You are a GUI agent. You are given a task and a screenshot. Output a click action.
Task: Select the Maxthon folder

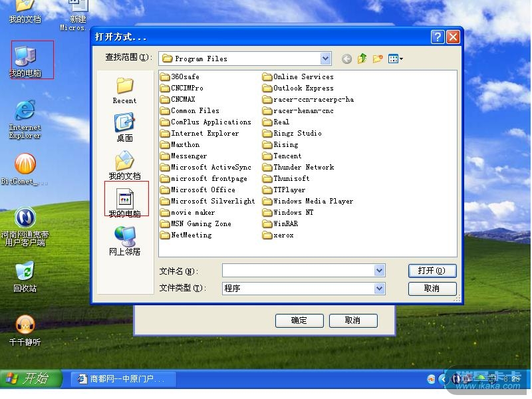tap(180, 144)
